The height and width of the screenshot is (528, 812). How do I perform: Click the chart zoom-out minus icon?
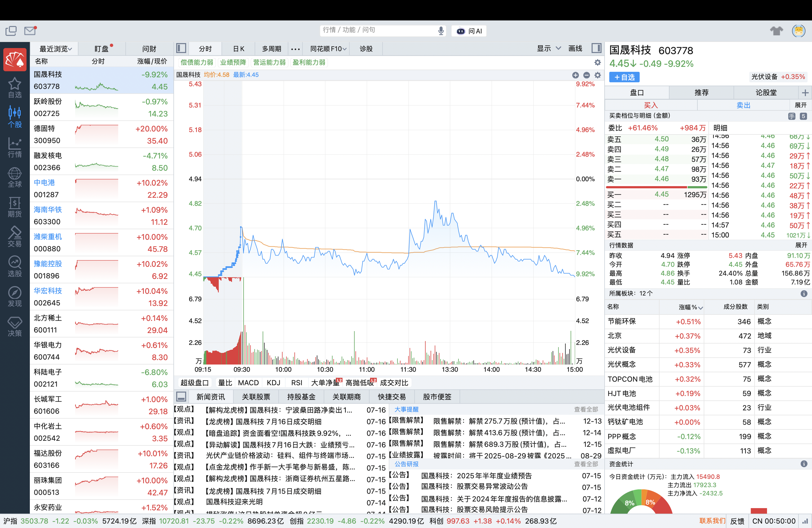(586, 75)
